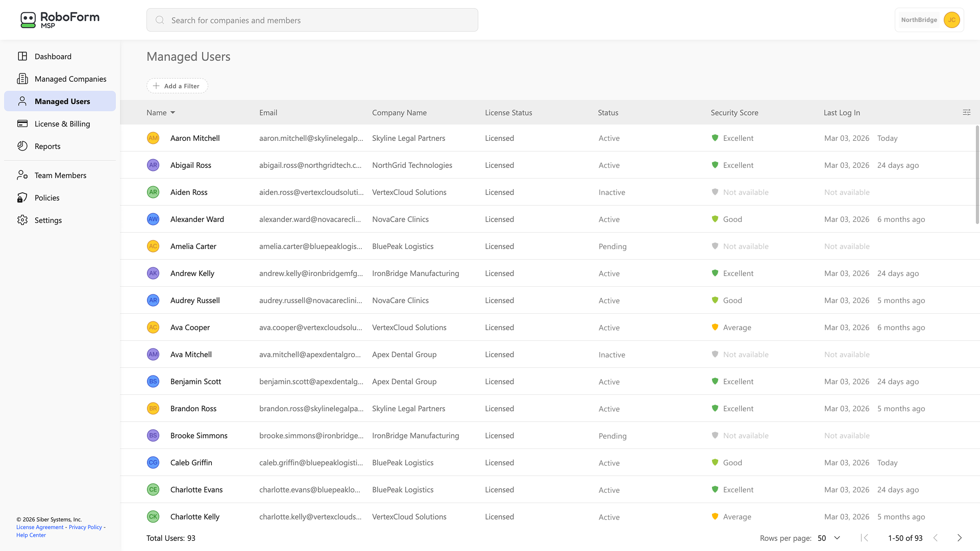Viewport: 980px width, 551px height.
Task: Go to Managed Companies
Action: [60, 79]
